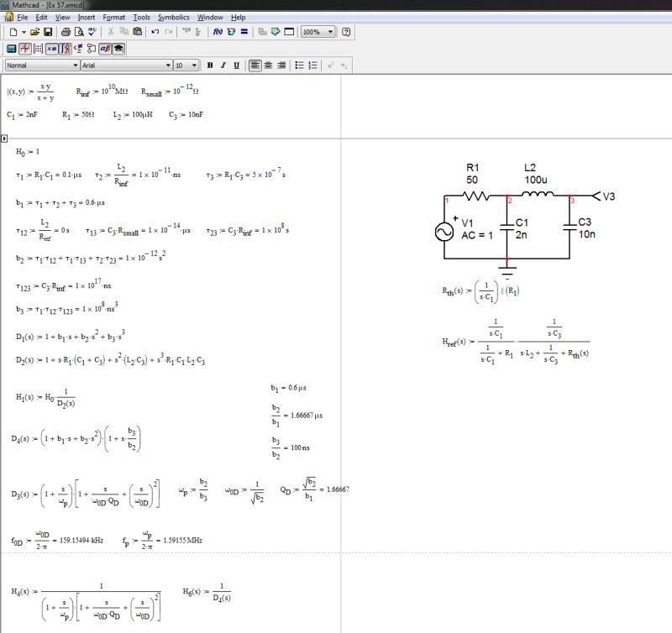Open the Format menu
Screen dimensions: 672x633
pos(114,17)
